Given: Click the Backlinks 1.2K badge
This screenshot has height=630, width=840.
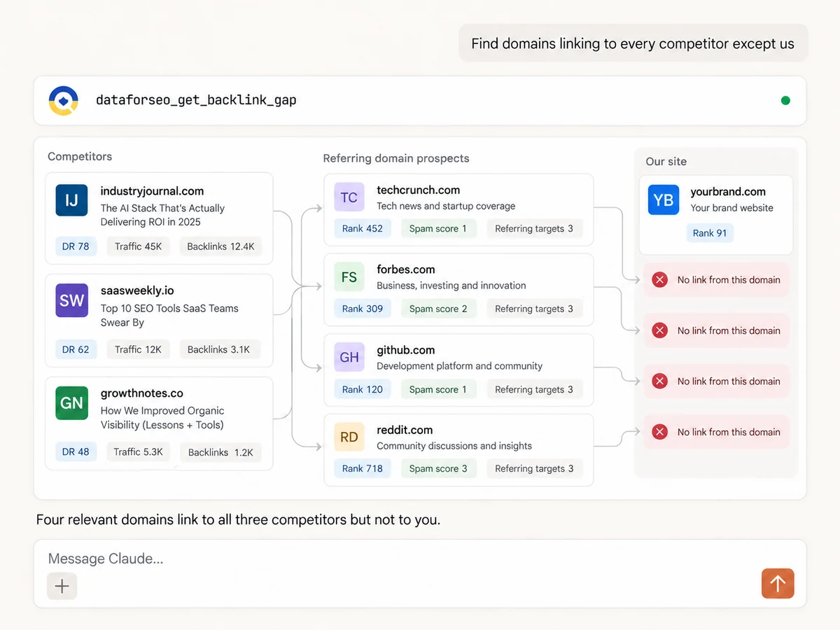Looking at the screenshot, I should coord(220,452).
